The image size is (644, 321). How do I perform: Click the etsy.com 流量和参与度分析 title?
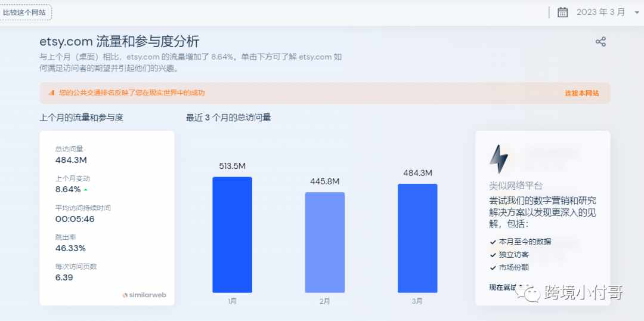[119, 42]
